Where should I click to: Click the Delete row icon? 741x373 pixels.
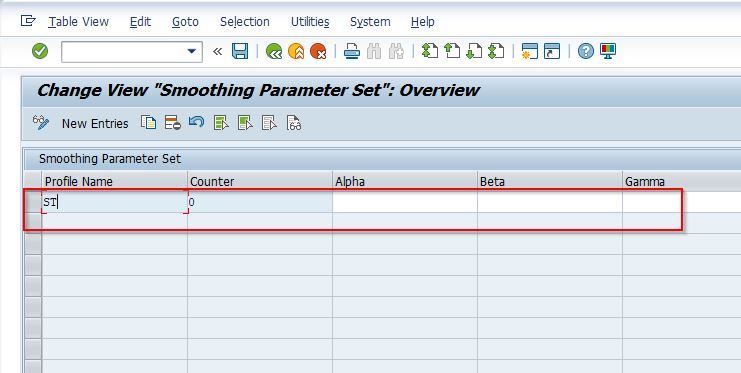[172, 123]
